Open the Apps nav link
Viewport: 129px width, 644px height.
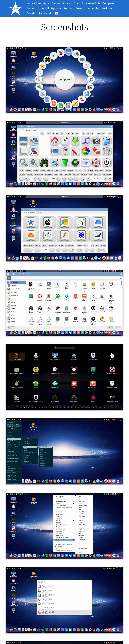pos(46,4)
